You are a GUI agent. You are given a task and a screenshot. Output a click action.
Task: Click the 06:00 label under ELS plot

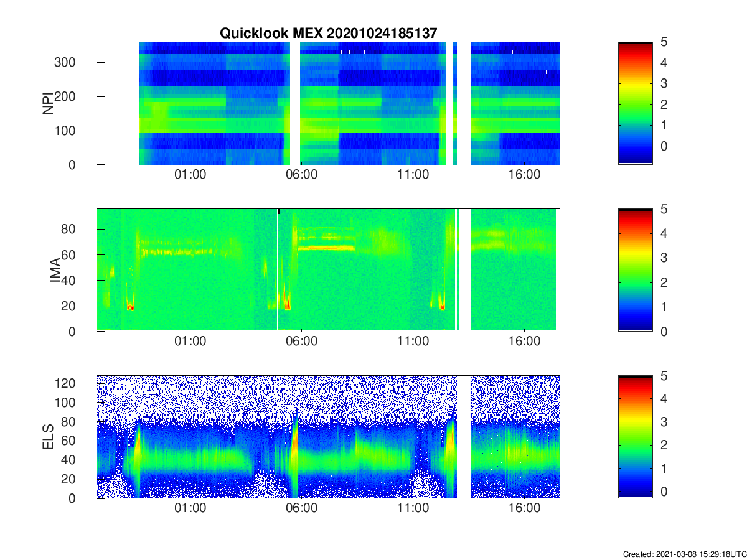(301, 509)
